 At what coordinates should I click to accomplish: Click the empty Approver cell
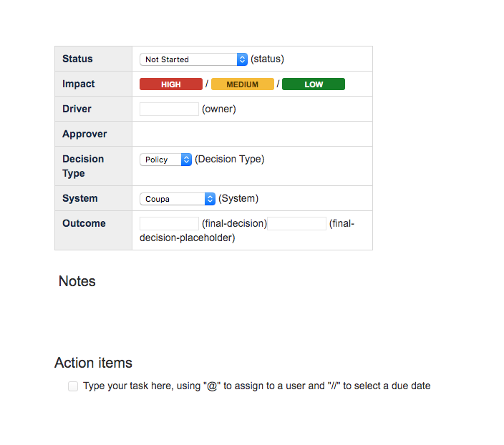pos(252,134)
